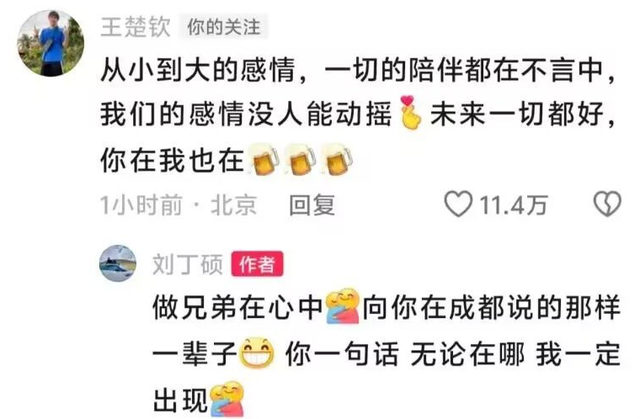Click the middle beer mug emoji

300,159
